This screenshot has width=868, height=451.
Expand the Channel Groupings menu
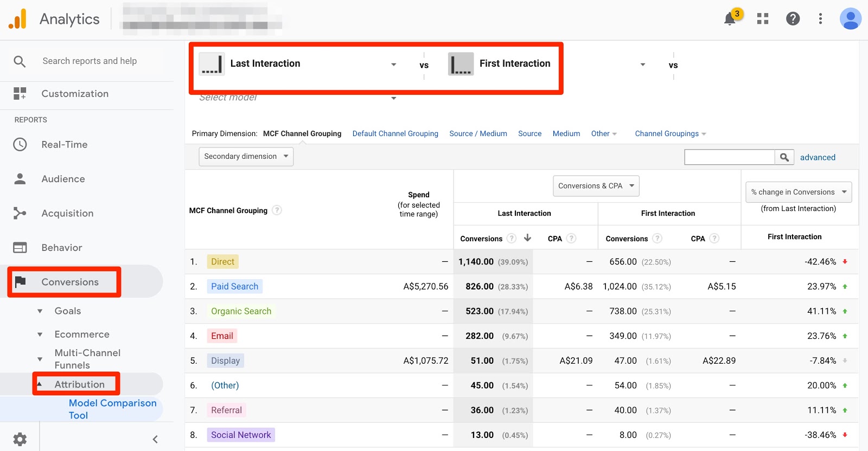[671, 134]
